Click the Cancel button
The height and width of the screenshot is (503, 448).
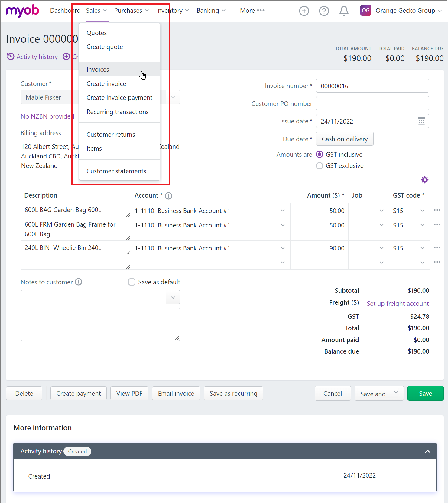click(333, 393)
